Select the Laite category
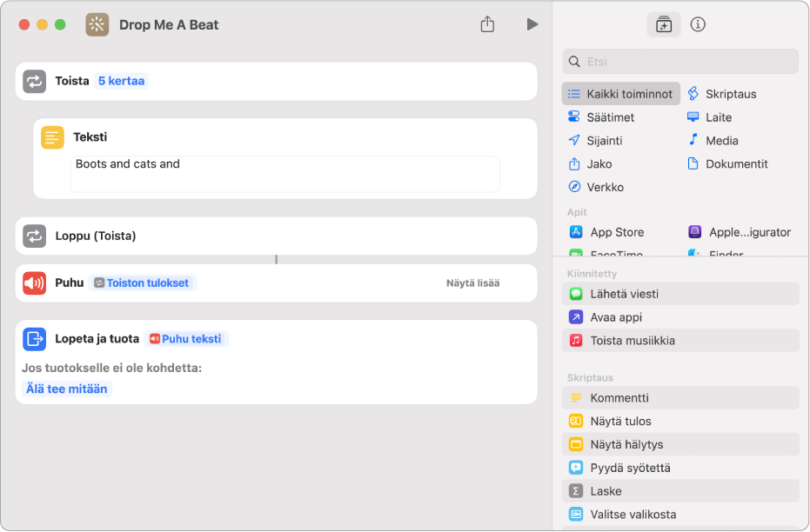The image size is (810, 532). click(709, 117)
